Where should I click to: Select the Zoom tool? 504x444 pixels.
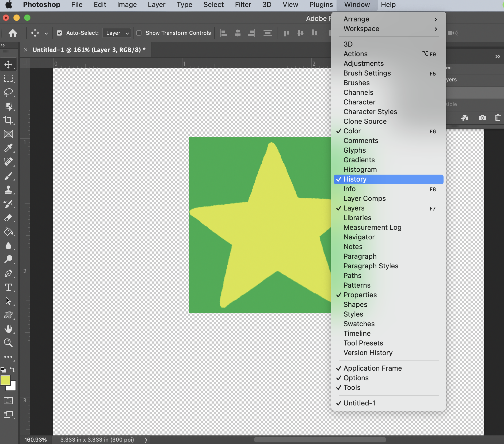coord(8,343)
